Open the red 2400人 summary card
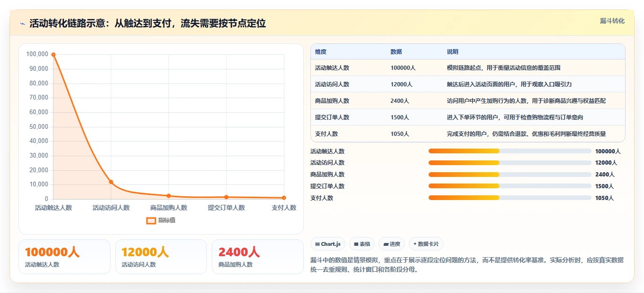Viewport: 644px width, 293px height. coord(258,257)
